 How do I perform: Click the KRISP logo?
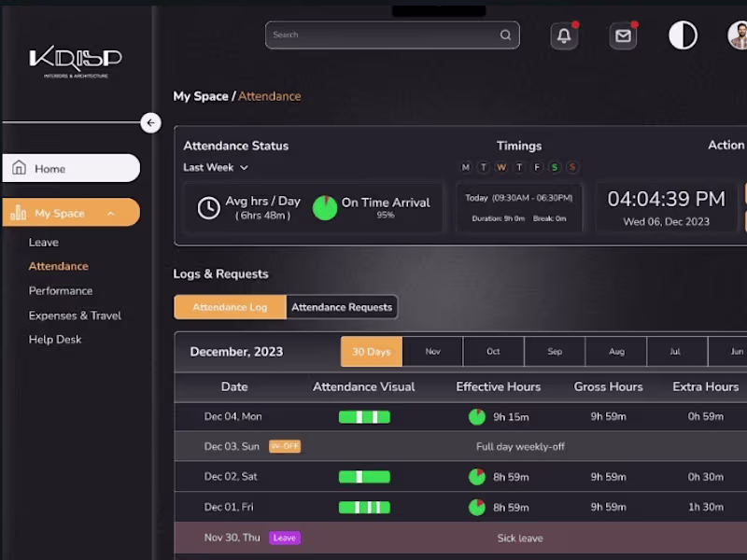coord(76,62)
